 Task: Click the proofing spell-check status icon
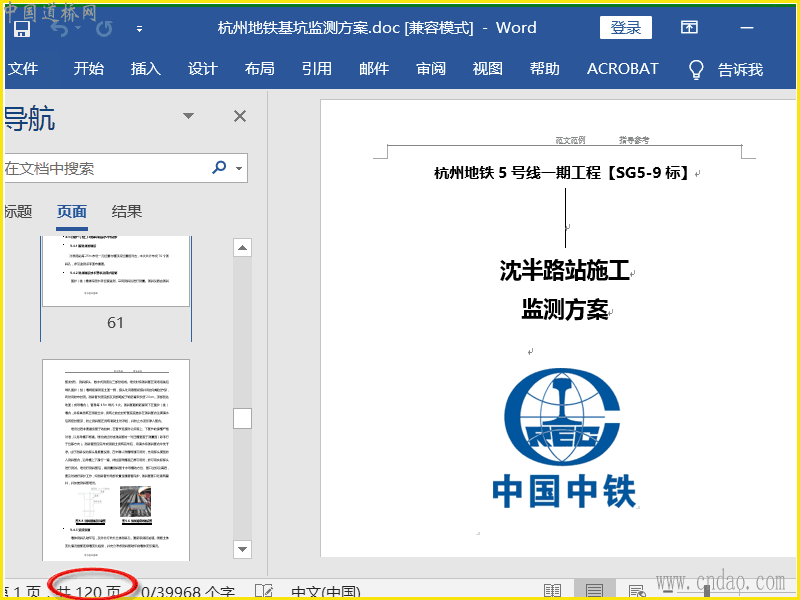[264, 592]
